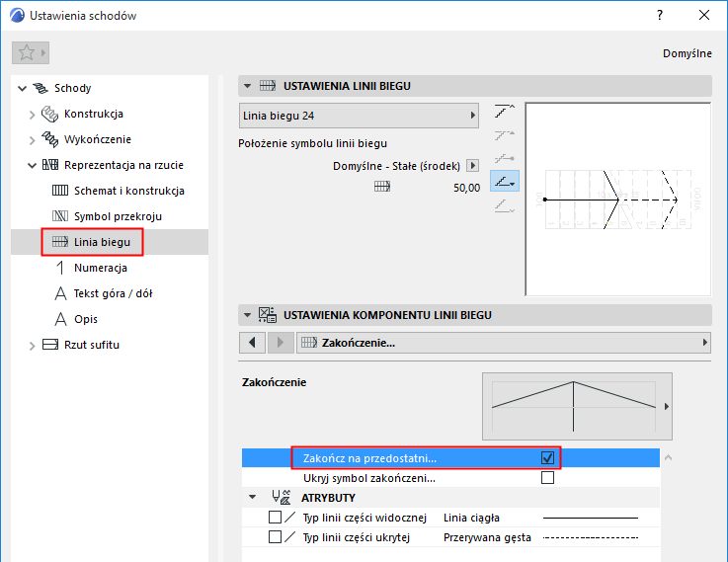Collapse Reprezentacja na rzucie node
This screenshot has width=728, height=562.
click(32, 165)
